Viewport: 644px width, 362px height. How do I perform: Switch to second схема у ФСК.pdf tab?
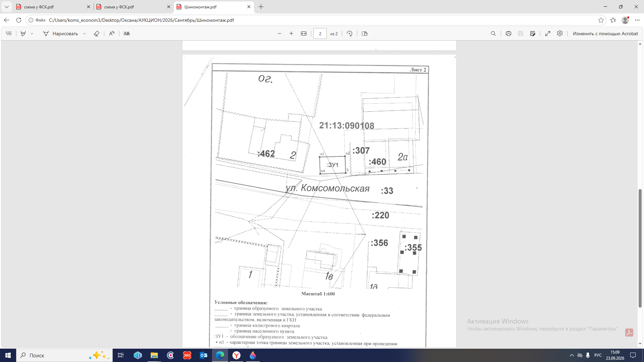pyautogui.click(x=133, y=7)
